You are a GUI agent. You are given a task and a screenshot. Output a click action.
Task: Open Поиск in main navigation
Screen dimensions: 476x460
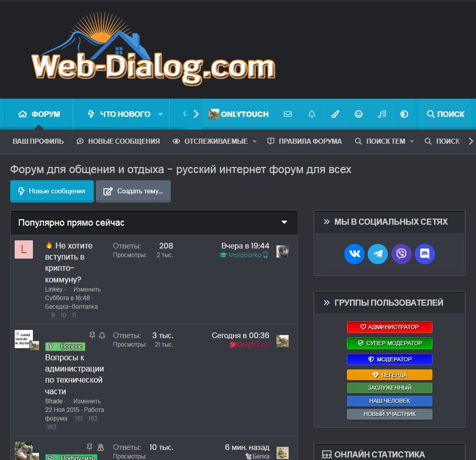point(445,114)
